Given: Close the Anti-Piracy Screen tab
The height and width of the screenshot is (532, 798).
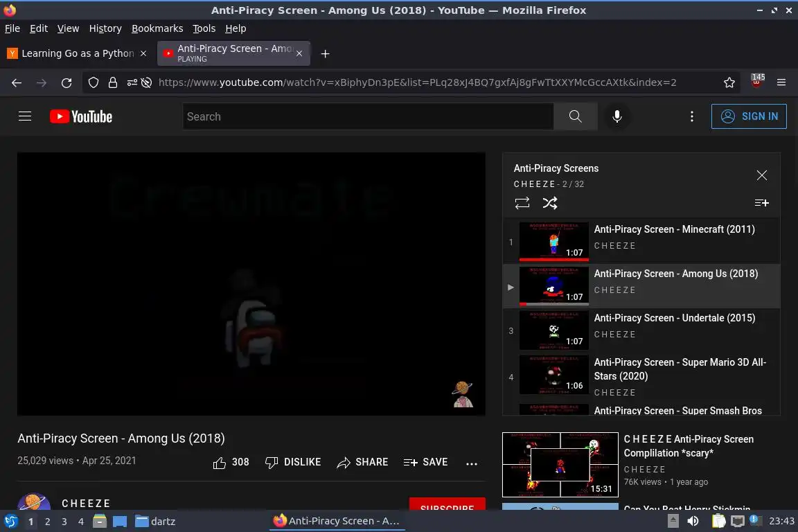Looking at the screenshot, I should point(299,53).
